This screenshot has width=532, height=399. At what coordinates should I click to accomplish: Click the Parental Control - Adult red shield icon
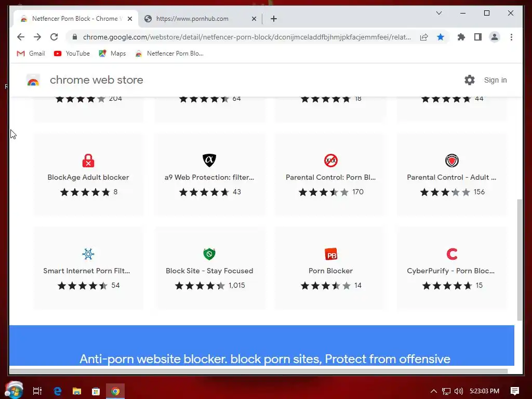452,161
